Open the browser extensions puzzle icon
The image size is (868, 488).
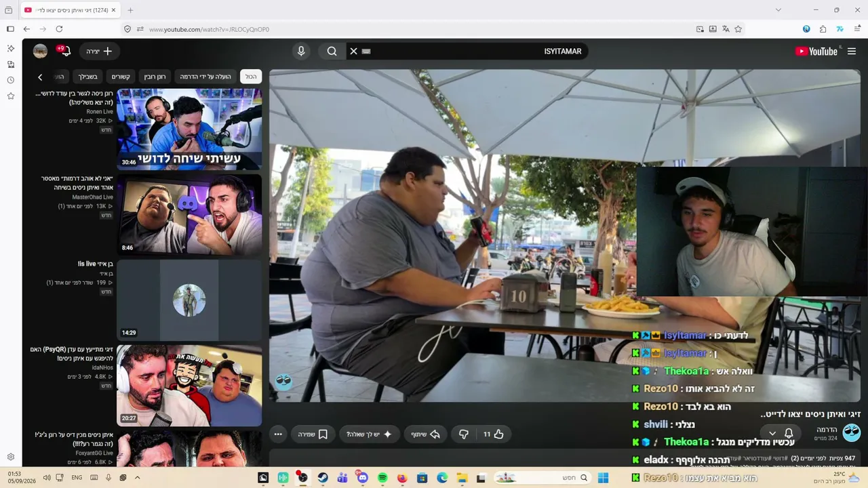point(823,29)
